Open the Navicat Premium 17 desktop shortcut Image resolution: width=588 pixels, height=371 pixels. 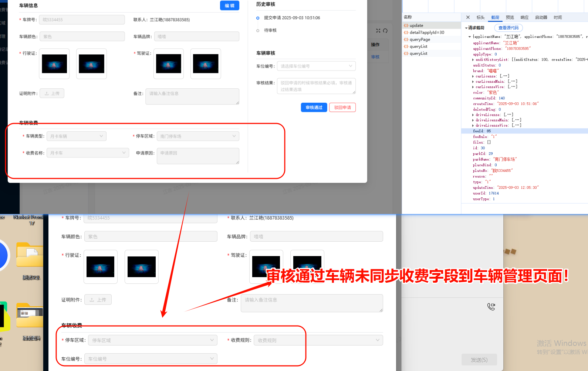click(x=29, y=220)
